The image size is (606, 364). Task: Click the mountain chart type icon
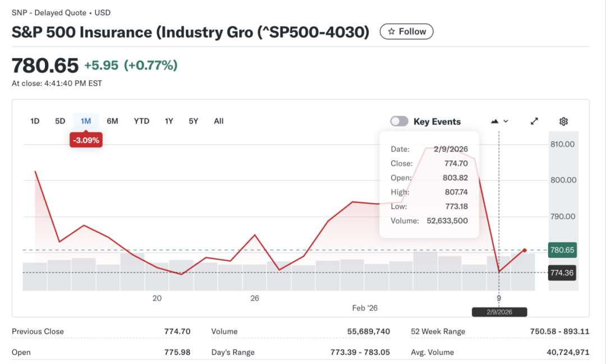coord(494,122)
